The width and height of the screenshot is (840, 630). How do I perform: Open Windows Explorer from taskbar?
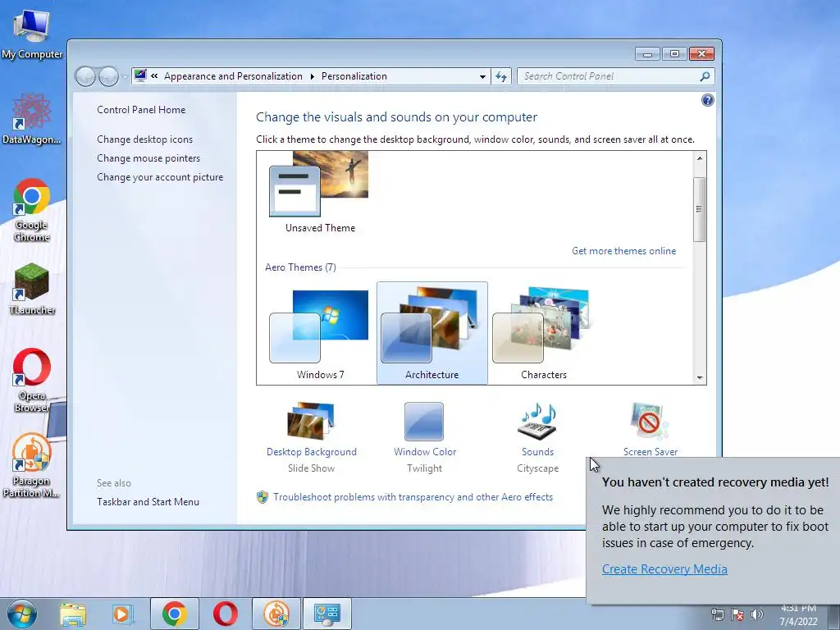(x=73, y=614)
